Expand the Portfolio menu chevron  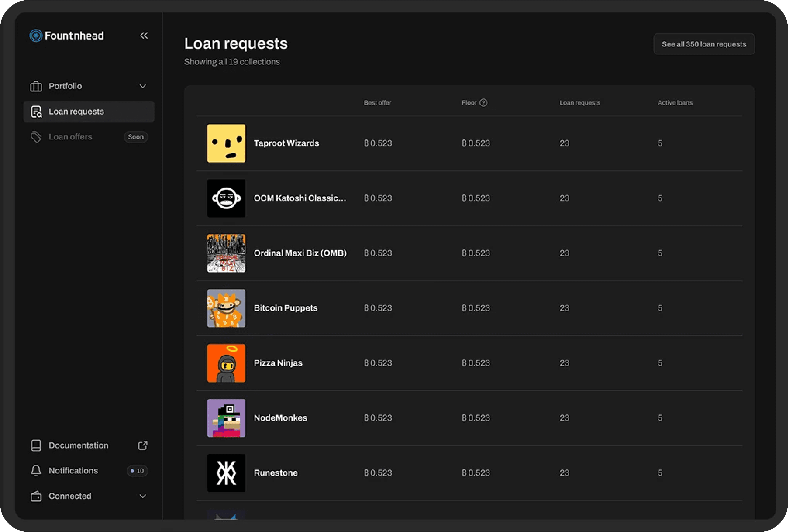[x=143, y=86]
